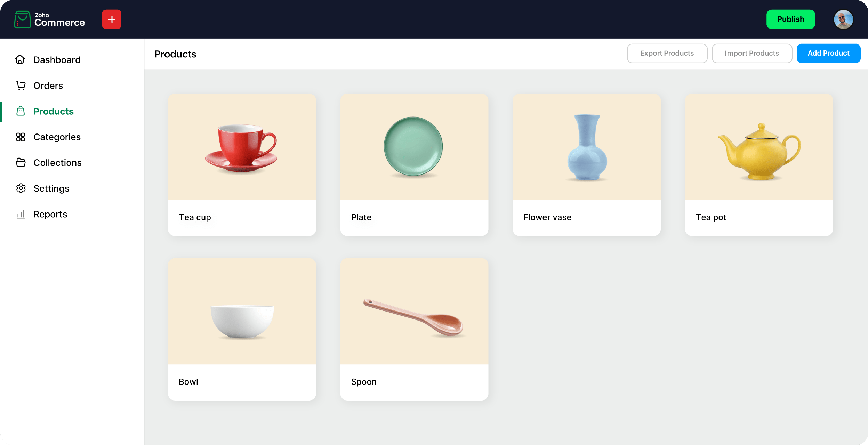Click the user profile avatar icon
Screen dimensions: 868x445
click(843, 19)
